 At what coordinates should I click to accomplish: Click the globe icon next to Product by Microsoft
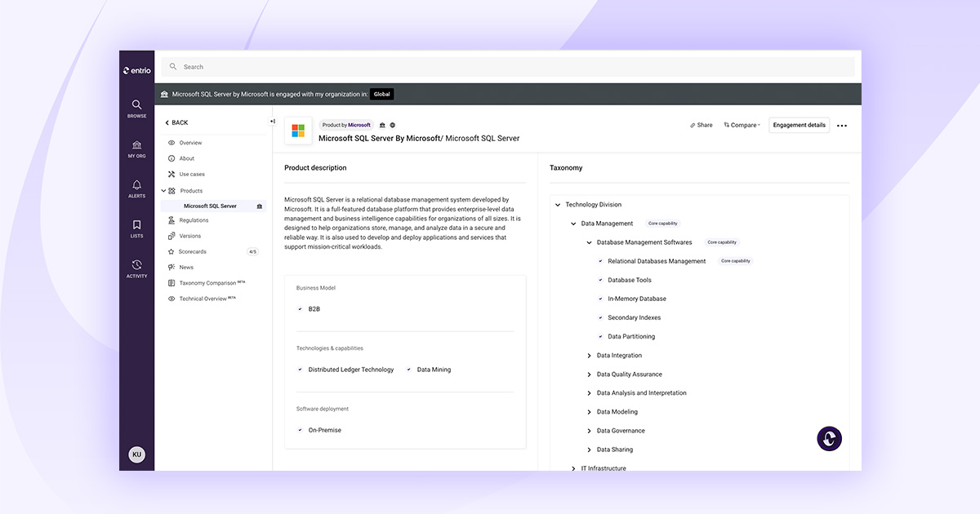(x=393, y=125)
